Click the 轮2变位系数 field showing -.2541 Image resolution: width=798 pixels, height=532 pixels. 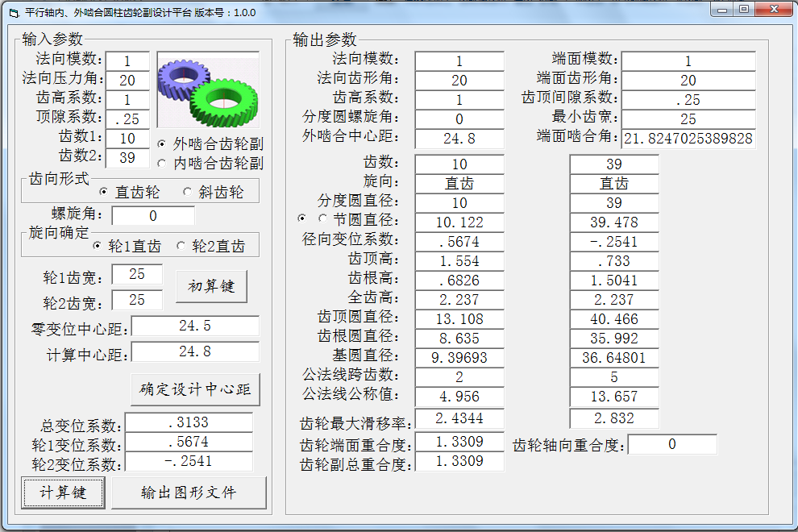tap(189, 461)
